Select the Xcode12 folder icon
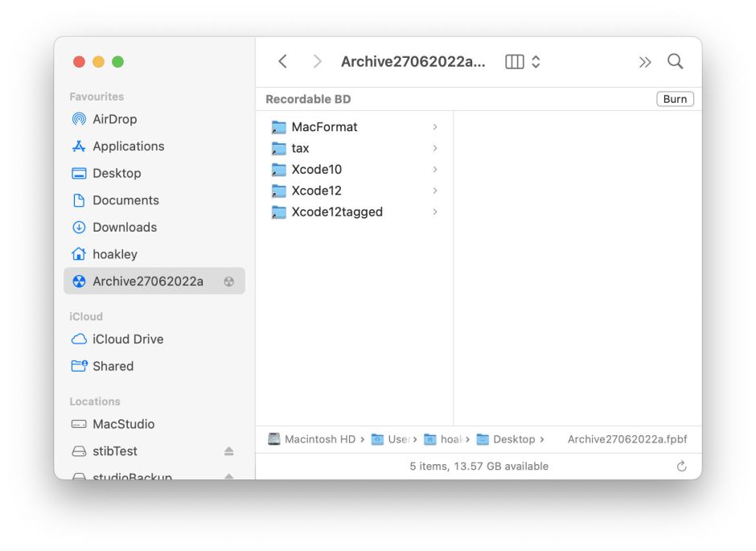This screenshot has width=756, height=551. click(279, 191)
